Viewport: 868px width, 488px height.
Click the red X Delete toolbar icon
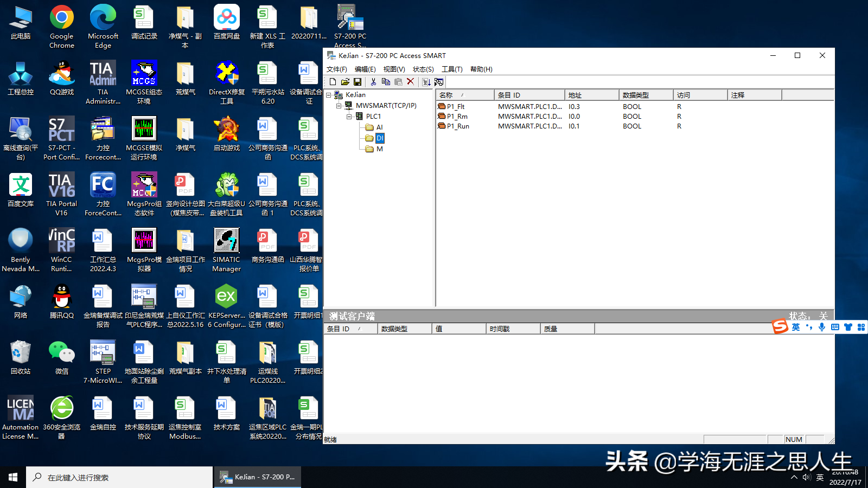411,82
